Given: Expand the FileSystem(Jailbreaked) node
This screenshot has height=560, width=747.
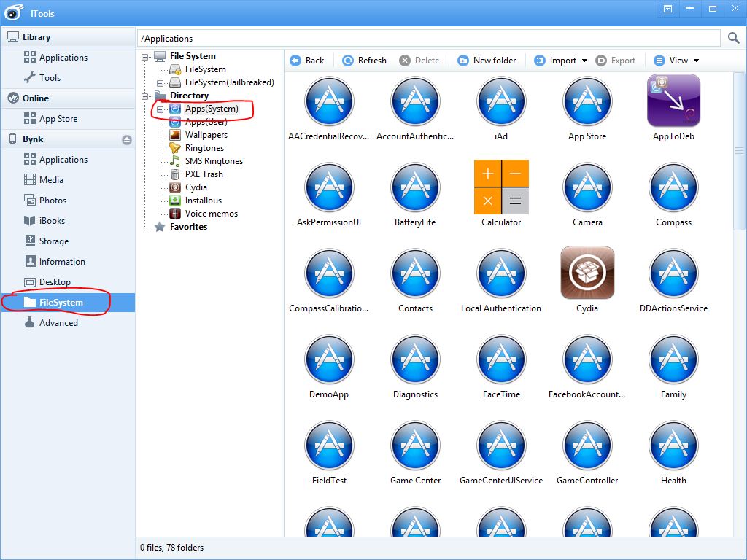Looking at the screenshot, I should (x=160, y=83).
